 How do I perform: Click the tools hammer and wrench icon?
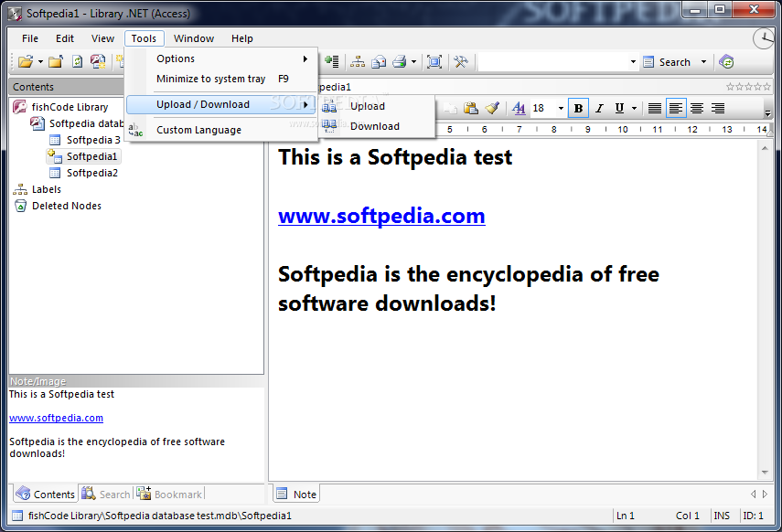pos(461,62)
